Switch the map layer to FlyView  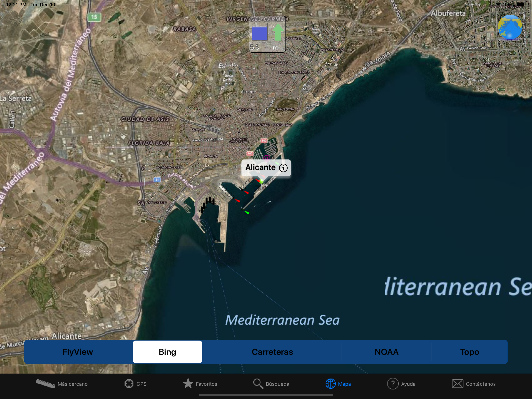tap(78, 352)
